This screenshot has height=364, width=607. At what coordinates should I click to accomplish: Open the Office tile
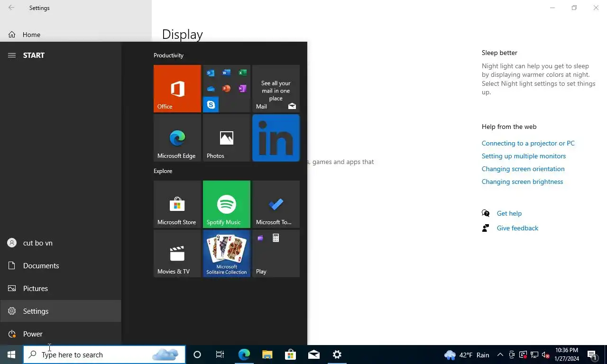[177, 89]
